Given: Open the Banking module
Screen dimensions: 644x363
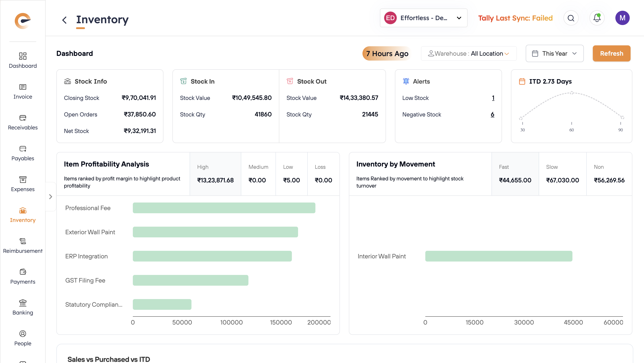Looking at the screenshot, I should tap(23, 307).
